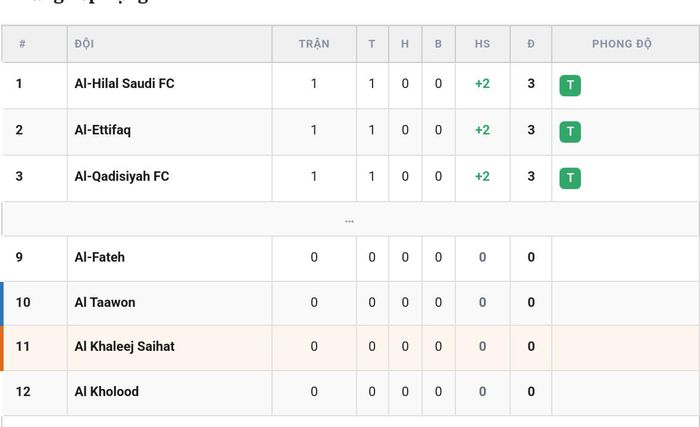Open the highlighted Al Khaleej Saihat row
This screenshot has width=700, height=427.
click(350, 348)
